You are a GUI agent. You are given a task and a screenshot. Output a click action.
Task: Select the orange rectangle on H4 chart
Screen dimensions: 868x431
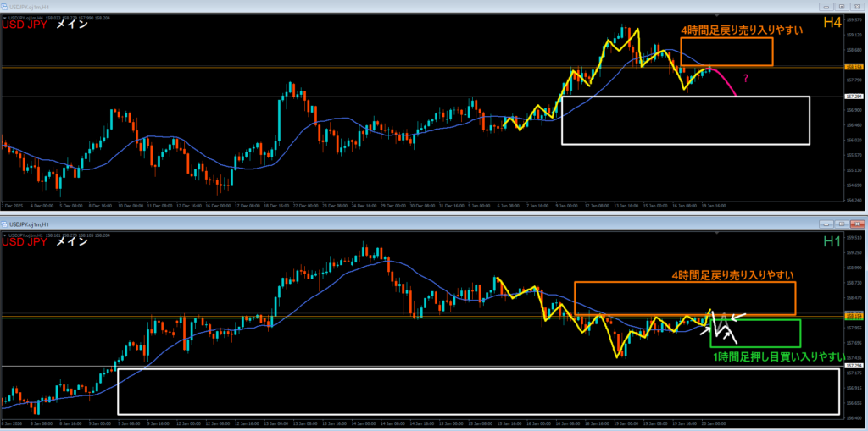click(726, 52)
